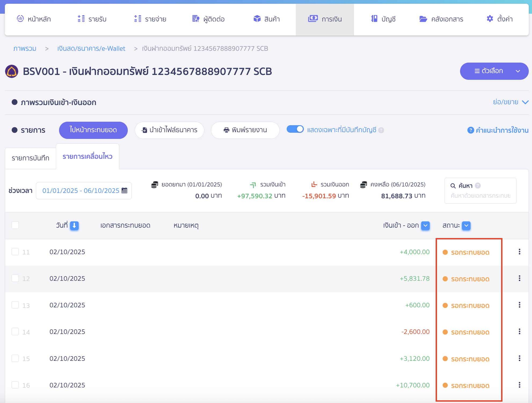The height and width of the screenshot is (403, 532).
Task: Switch to รายการบันทึก tab
Action: pyautogui.click(x=31, y=158)
